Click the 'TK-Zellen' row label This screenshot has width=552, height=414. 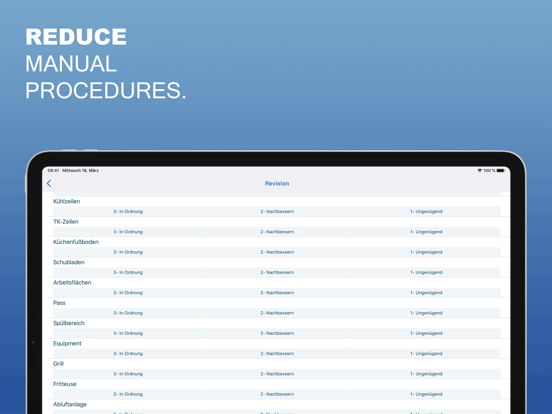[66, 222]
